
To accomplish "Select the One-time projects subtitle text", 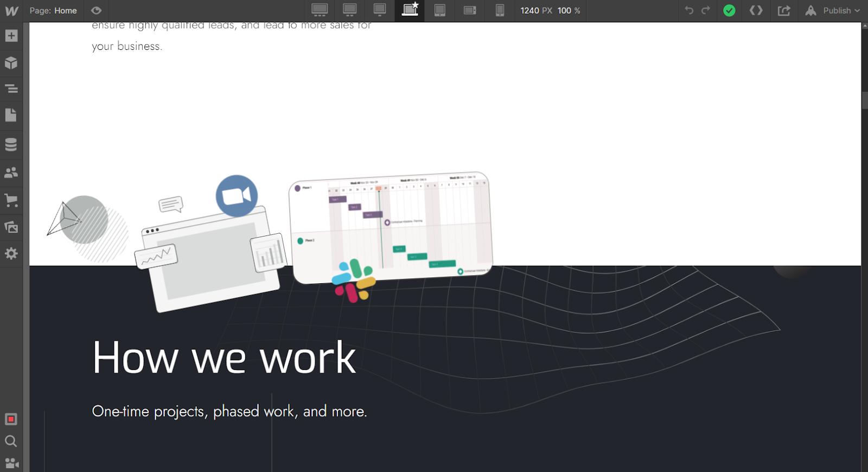I will coord(229,411).
